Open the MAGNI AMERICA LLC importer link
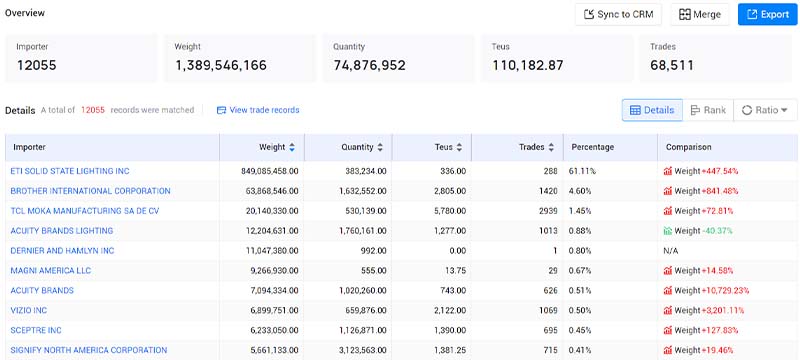800x360 pixels. (x=51, y=271)
